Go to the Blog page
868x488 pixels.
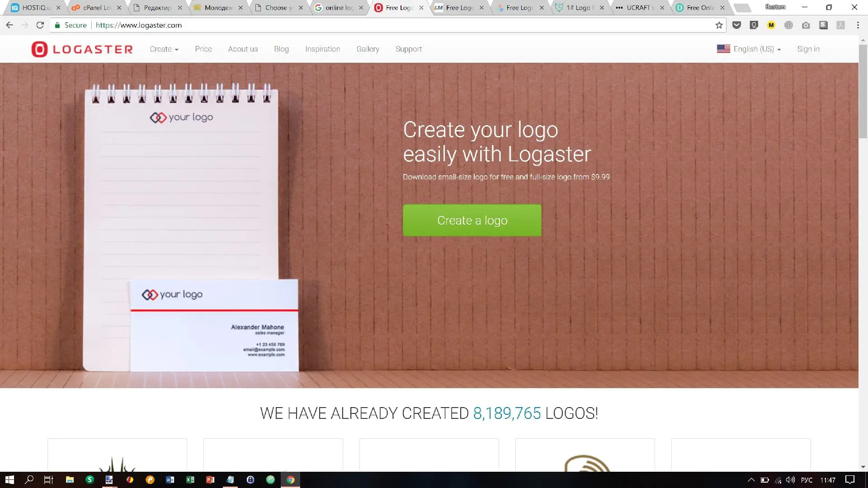pos(281,49)
